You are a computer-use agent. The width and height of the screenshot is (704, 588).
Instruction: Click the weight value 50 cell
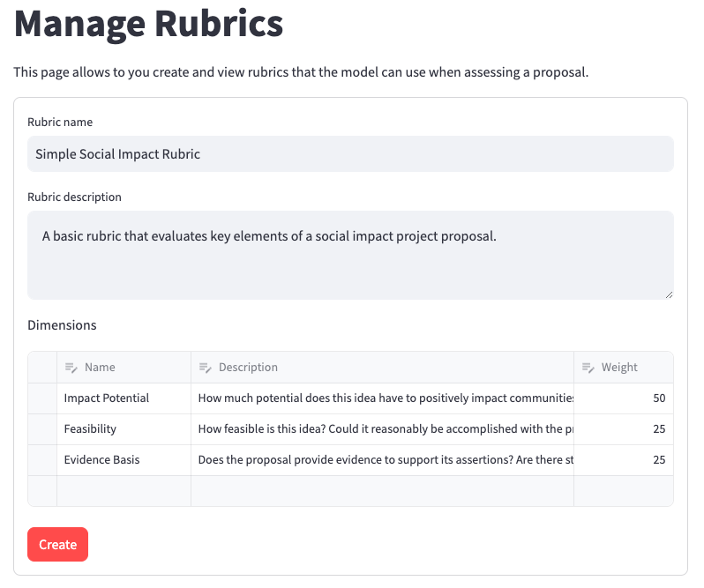click(623, 398)
